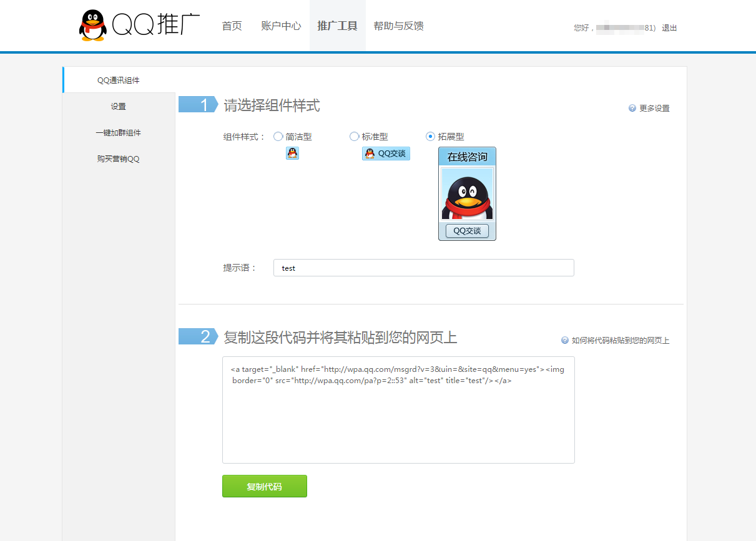Viewport: 756px width, 541px height.
Task: Select the 拓展型 radio button
Action: click(430, 137)
